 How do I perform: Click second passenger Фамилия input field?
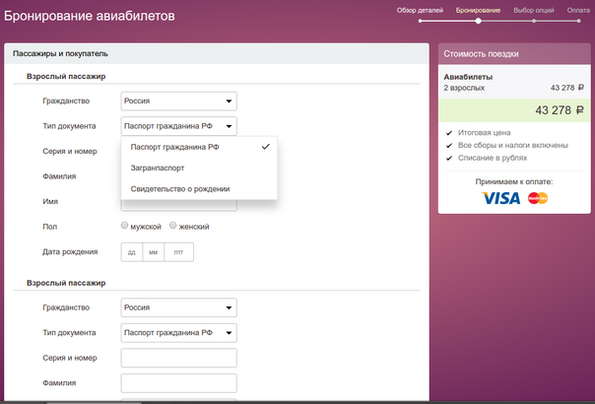point(179,383)
